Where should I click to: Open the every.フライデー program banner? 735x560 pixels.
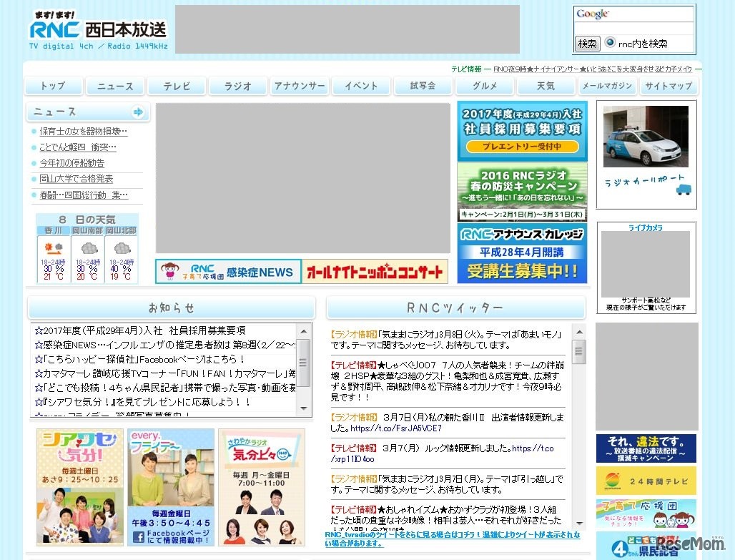[x=171, y=487]
